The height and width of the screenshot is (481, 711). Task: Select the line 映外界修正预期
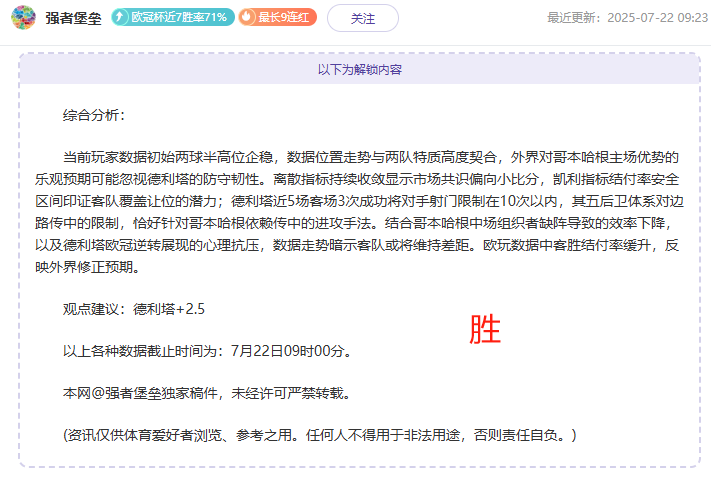[x=88, y=267]
